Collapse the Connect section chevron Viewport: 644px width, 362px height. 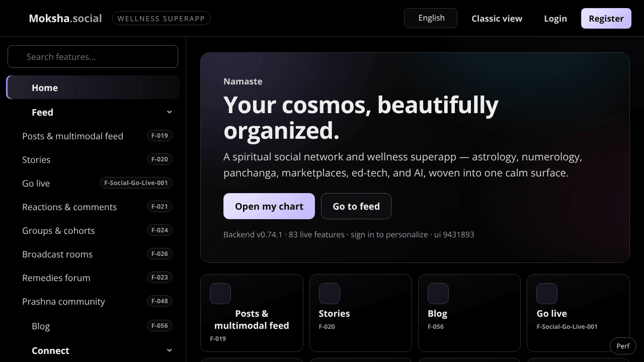coord(170,350)
